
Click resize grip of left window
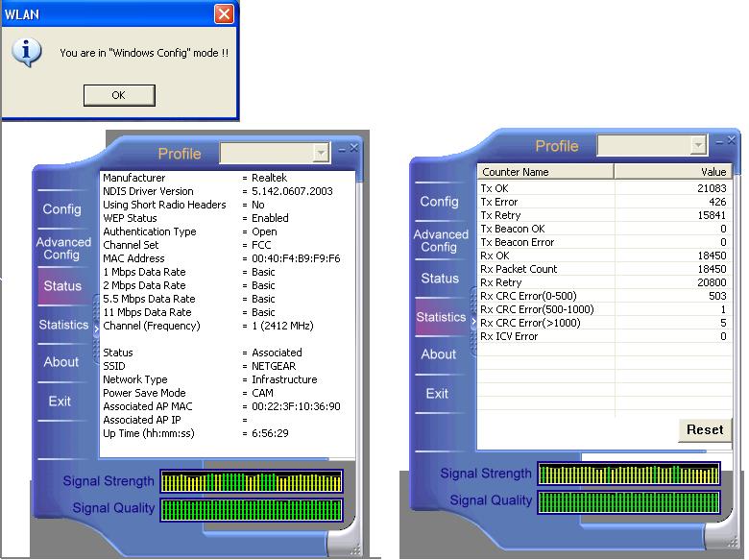click(355, 550)
